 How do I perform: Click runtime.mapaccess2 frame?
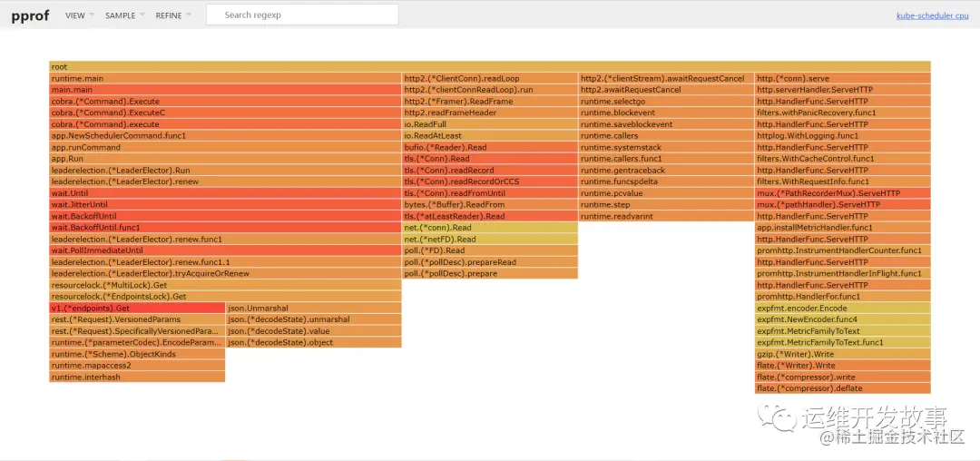[x=137, y=366]
